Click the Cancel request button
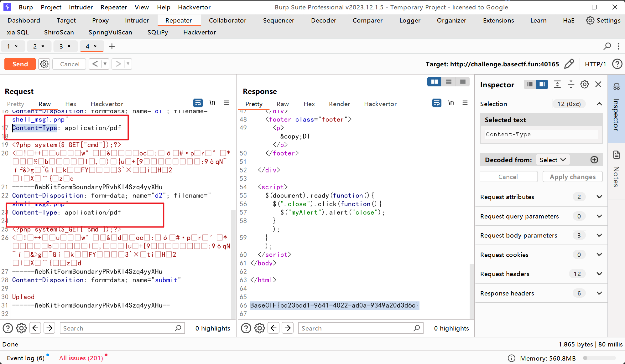Viewport: 625px width, 364px height. (70, 64)
